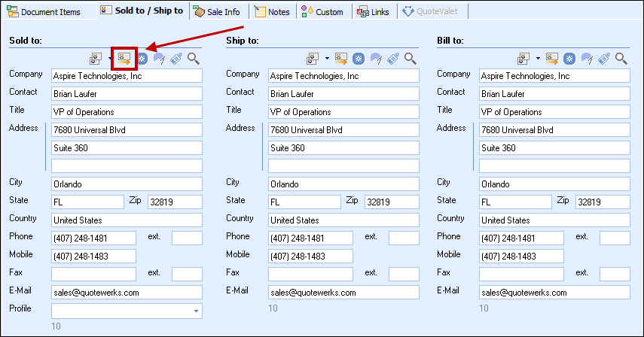Click the Sold to Company field

[x=127, y=76]
